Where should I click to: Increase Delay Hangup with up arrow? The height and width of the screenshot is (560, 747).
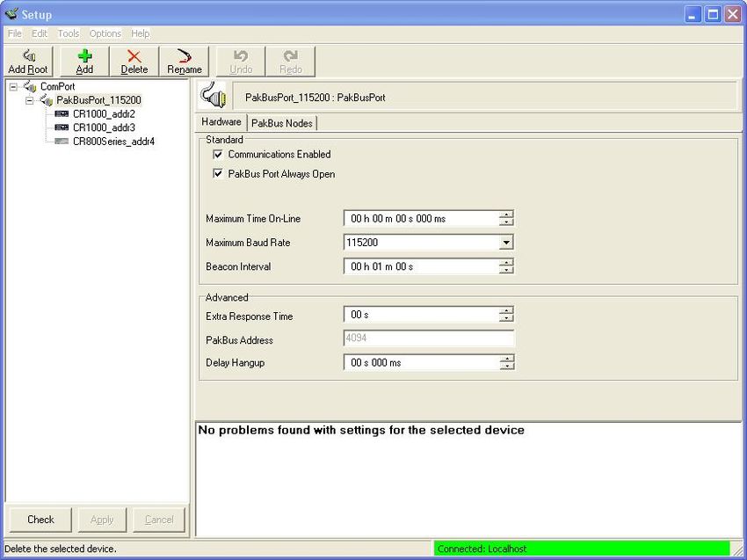(x=506, y=359)
